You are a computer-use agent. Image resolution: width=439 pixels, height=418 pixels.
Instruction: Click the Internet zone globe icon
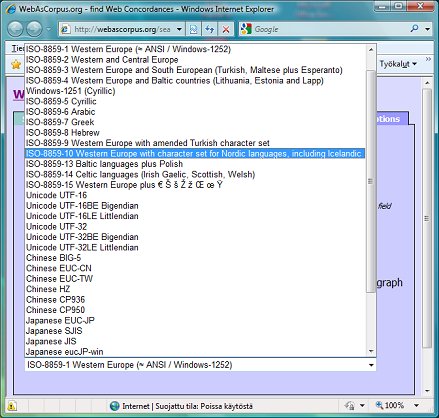[114, 406]
